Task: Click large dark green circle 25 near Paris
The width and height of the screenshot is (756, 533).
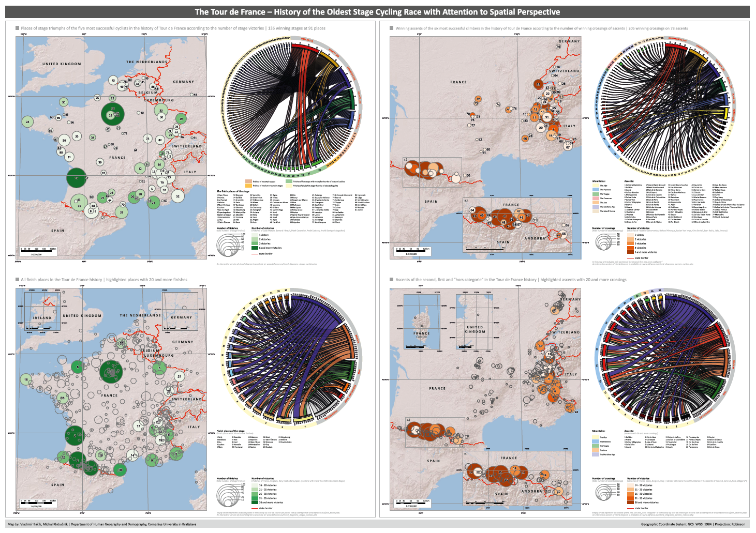Action: (x=112, y=114)
